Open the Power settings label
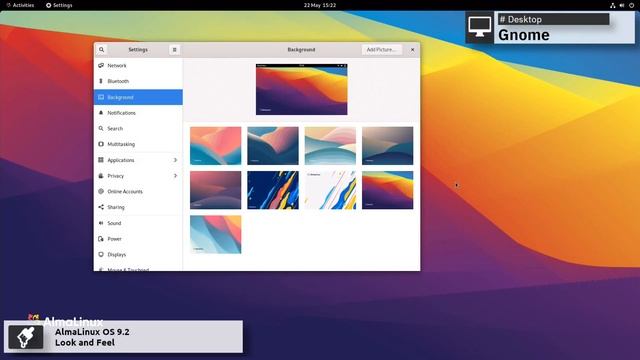The width and height of the screenshot is (640, 360). coord(114,239)
